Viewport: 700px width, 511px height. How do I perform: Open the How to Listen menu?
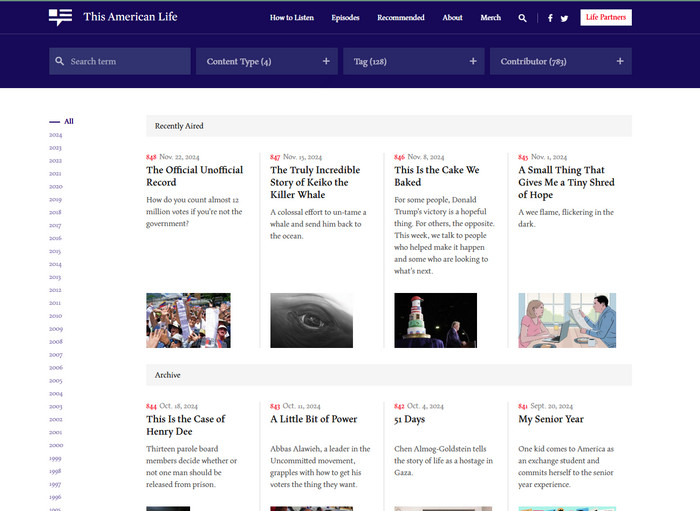tap(292, 17)
